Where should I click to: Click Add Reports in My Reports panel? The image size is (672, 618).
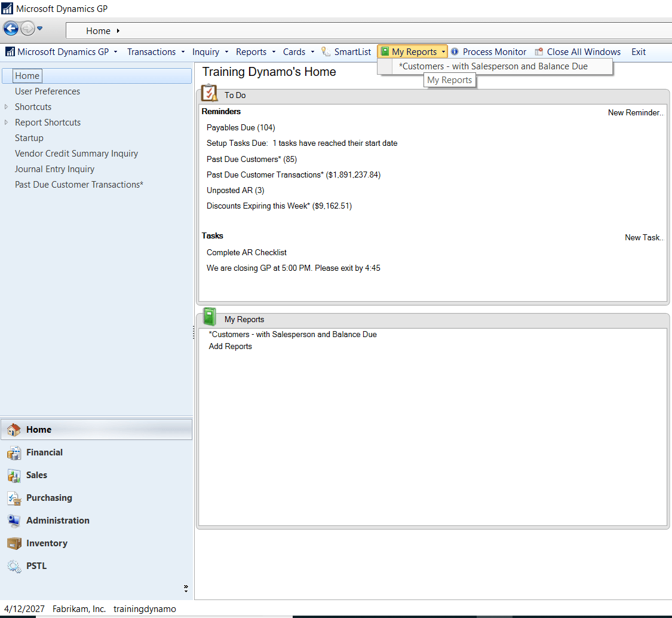(x=230, y=346)
